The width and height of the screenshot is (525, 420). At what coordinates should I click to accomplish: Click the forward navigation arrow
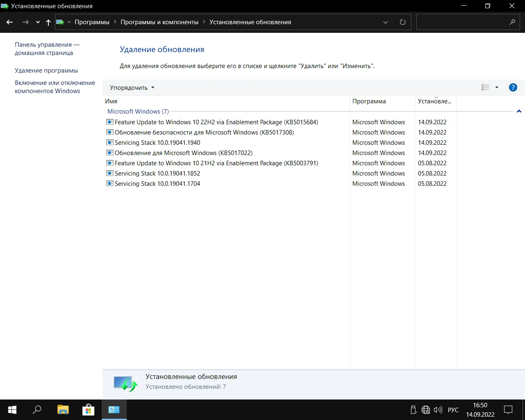click(x=25, y=22)
